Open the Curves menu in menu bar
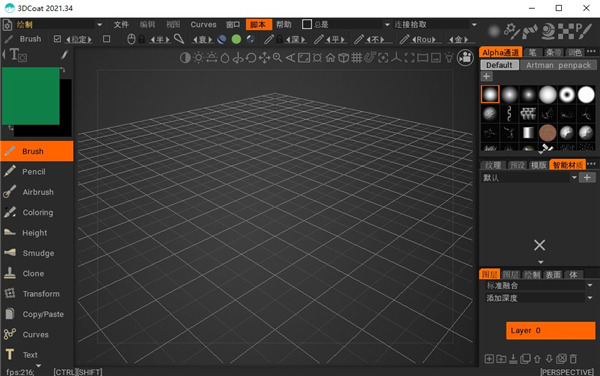This screenshot has width=600, height=376. pyautogui.click(x=203, y=24)
